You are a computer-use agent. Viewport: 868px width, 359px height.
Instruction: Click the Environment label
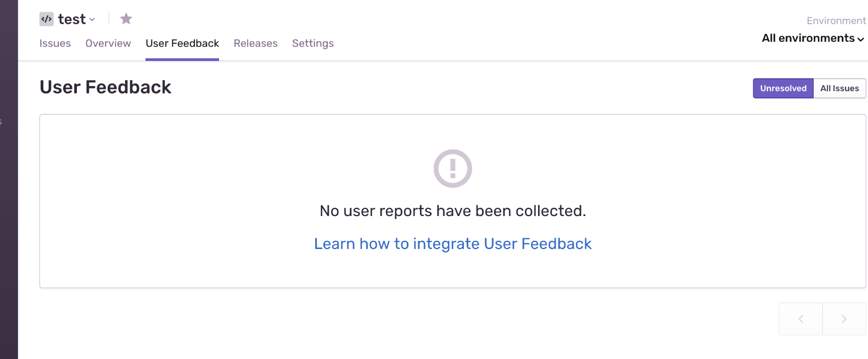pos(836,21)
